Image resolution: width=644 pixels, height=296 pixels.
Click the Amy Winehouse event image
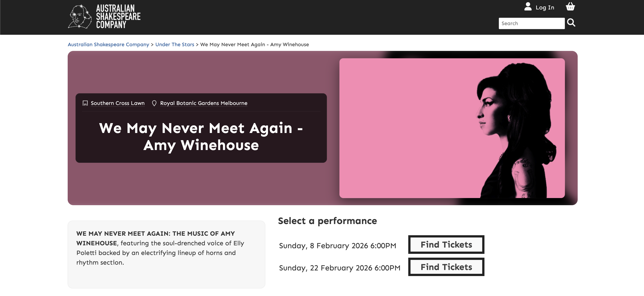click(x=452, y=128)
